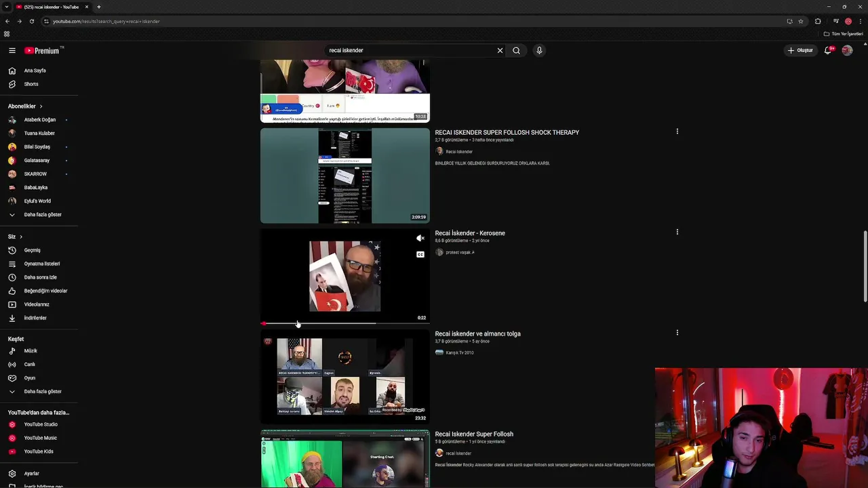Screen dimensions: 868x488
Task: Open the YouTube account avatar menu
Action: coord(847,51)
